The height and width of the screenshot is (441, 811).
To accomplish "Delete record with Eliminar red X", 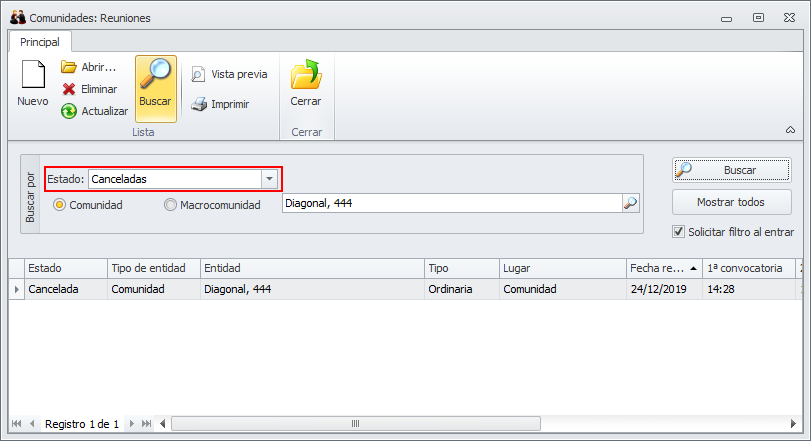I will pos(68,89).
